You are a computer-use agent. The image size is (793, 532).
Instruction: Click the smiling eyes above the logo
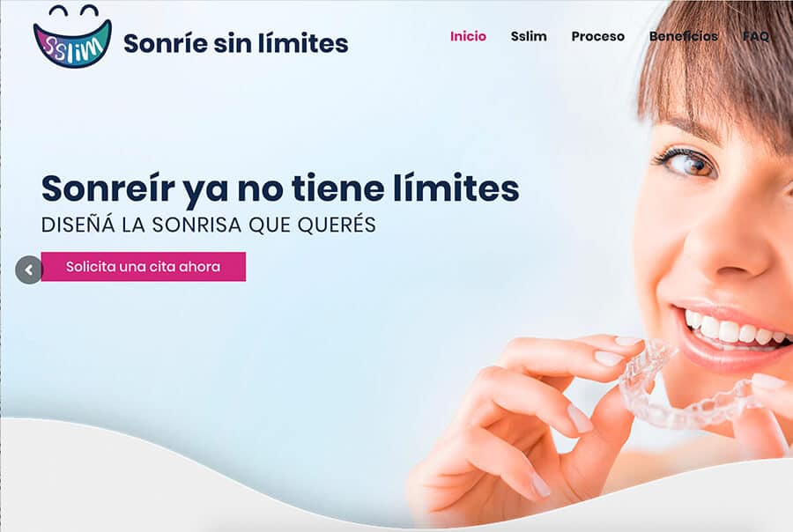point(74,11)
